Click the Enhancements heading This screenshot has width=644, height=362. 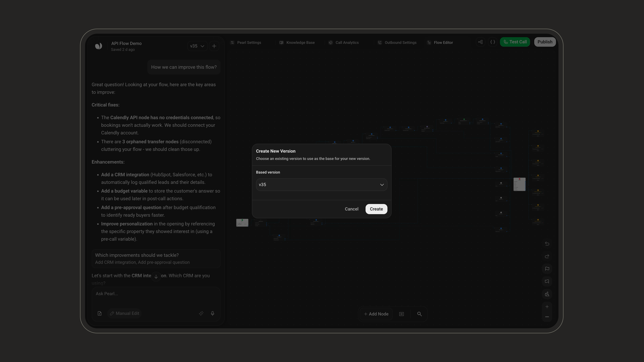(x=108, y=162)
